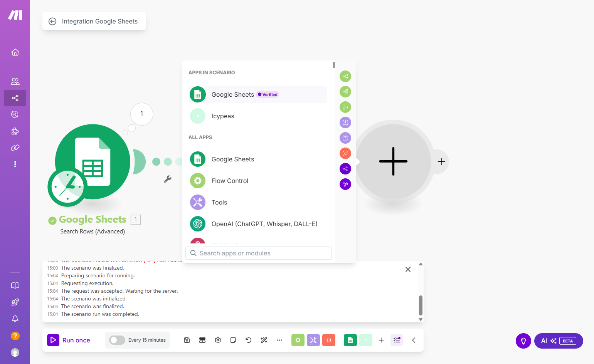The image size is (594, 364).
Task: Click the large plus empty module
Action: 393,161
